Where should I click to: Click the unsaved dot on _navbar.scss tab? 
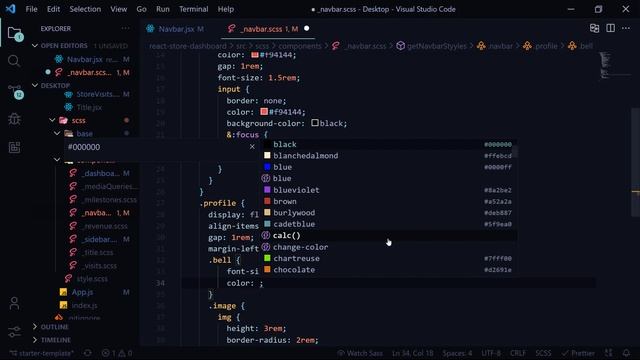point(307,29)
